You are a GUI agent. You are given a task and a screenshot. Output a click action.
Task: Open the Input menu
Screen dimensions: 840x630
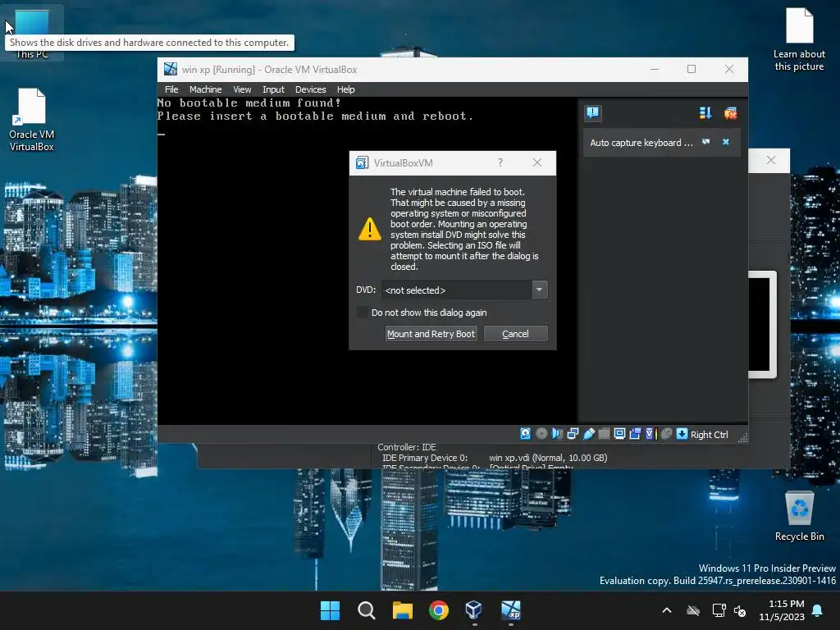[273, 89]
